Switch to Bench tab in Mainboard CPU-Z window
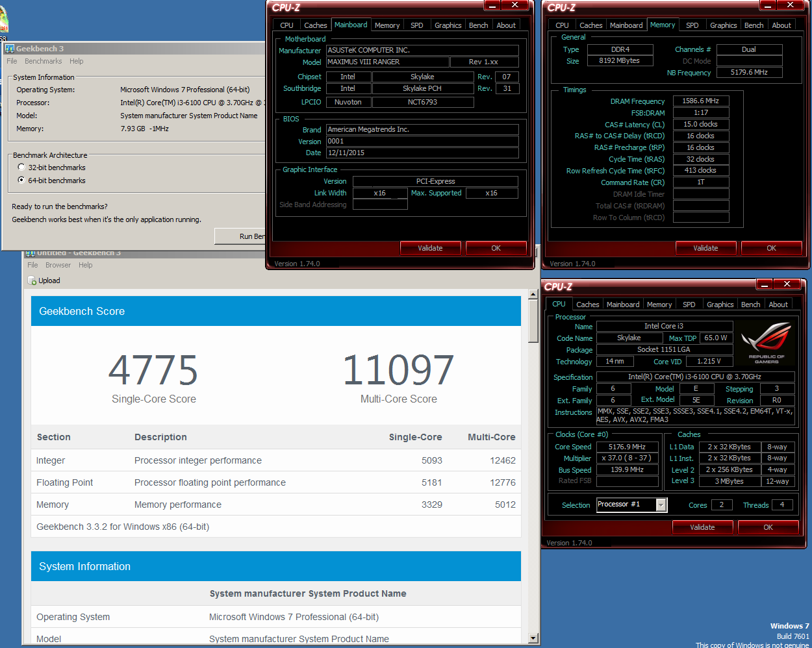This screenshot has height=648, width=812. 479,25
